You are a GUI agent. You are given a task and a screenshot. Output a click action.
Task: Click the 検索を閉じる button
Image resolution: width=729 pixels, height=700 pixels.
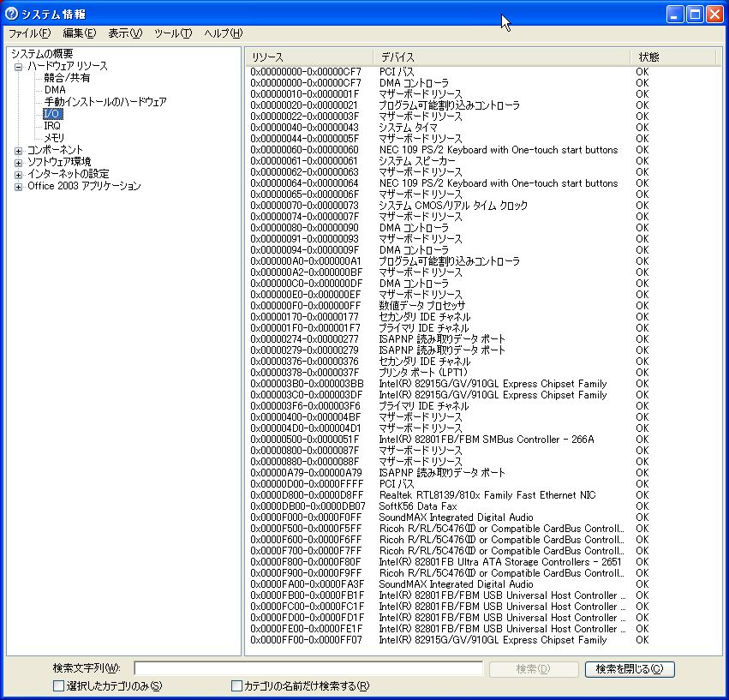coord(630,669)
